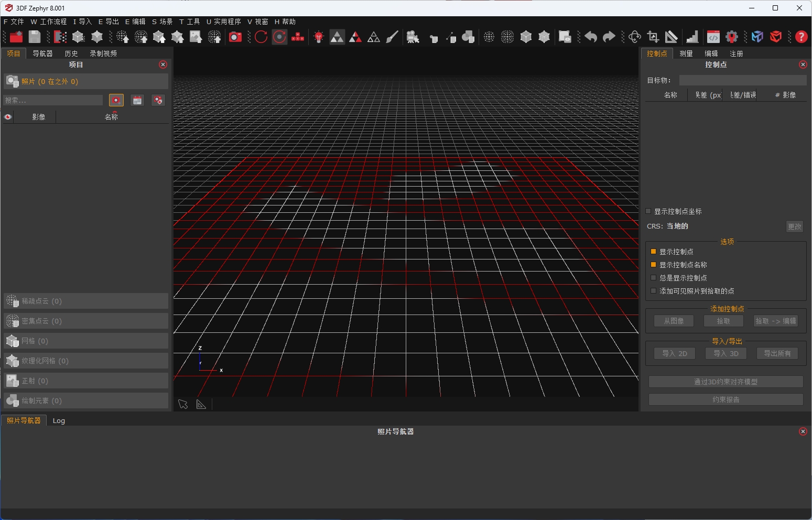Click in the 搜索 search field
812x520 pixels.
[x=53, y=100]
